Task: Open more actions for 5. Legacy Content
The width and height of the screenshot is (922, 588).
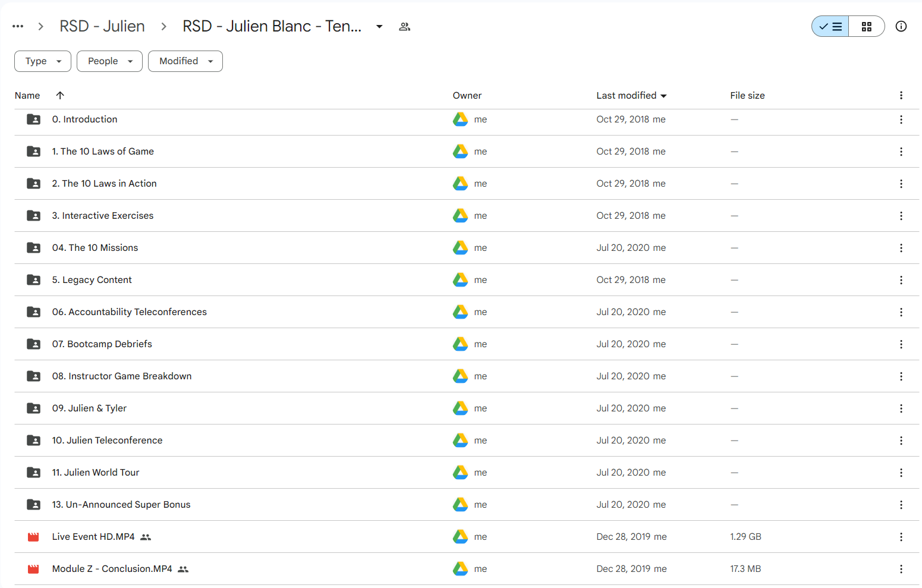Action: [901, 280]
